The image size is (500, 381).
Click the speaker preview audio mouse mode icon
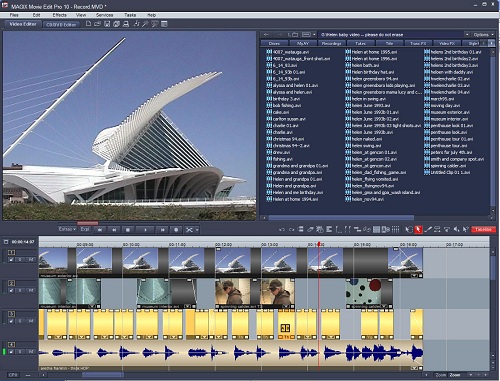pos(456,229)
